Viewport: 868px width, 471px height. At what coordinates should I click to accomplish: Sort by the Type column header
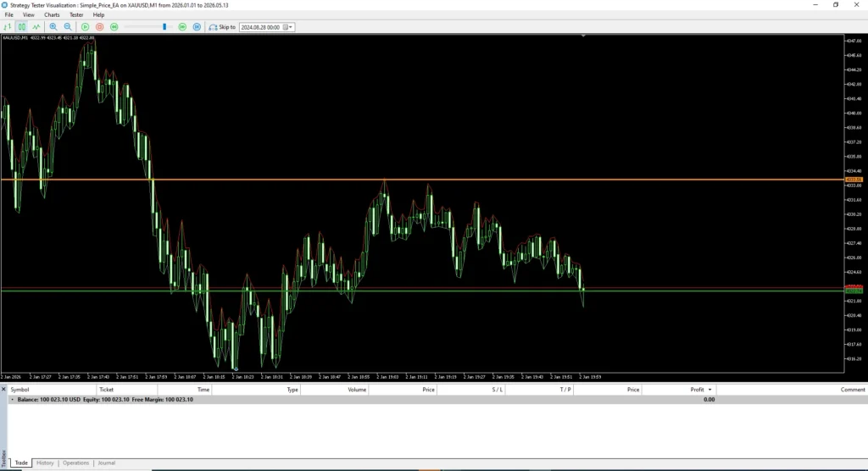pyautogui.click(x=256, y=390)
